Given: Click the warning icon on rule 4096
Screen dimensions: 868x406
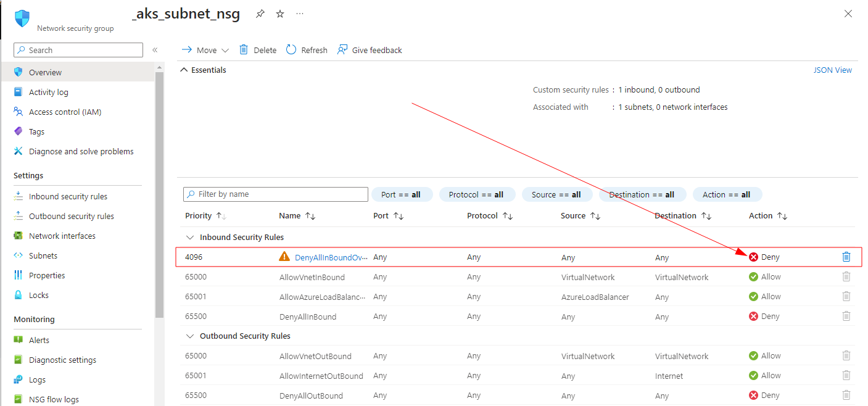Looking at the screenshot, I should click(x=284, y=257).
